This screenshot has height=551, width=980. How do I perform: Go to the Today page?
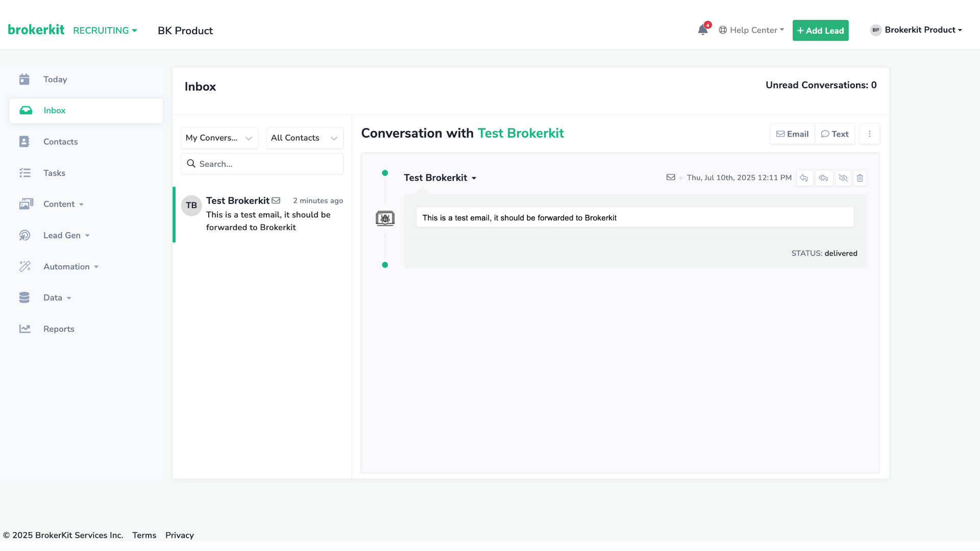(55, 79)
